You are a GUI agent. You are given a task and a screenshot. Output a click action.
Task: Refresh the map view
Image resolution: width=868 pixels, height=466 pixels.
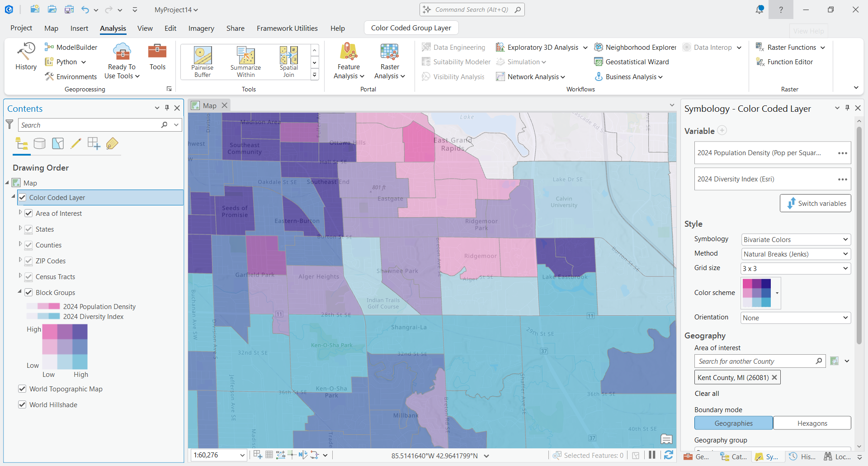[x=669, y=455]
